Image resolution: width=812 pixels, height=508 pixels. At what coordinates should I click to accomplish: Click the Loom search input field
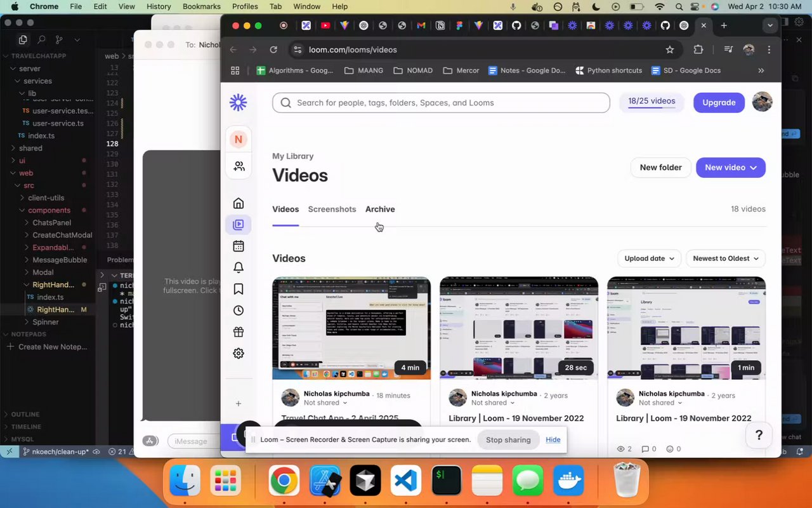441,103
